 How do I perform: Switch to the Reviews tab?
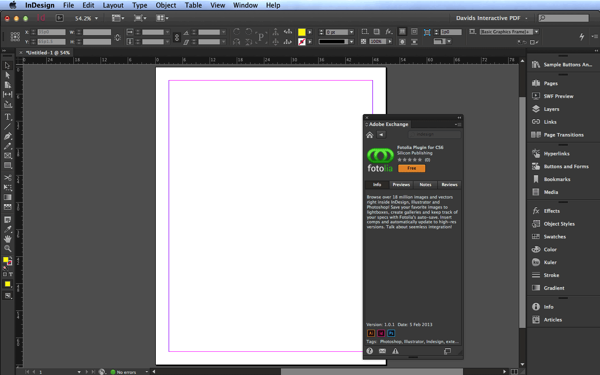449,184
